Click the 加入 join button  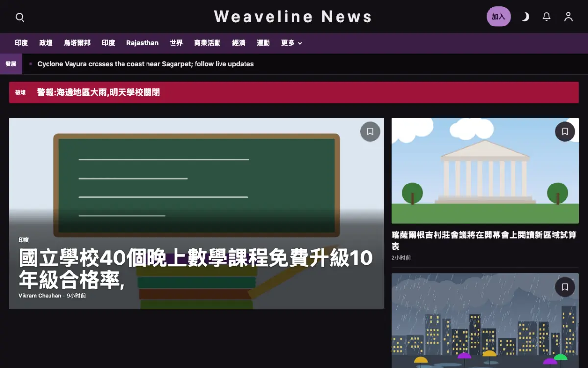[498, 17]
